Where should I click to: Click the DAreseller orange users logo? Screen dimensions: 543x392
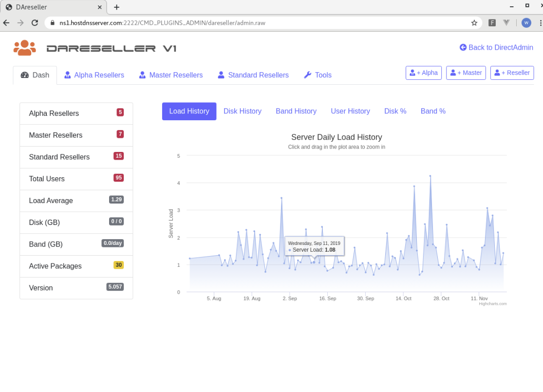point(24,48)
